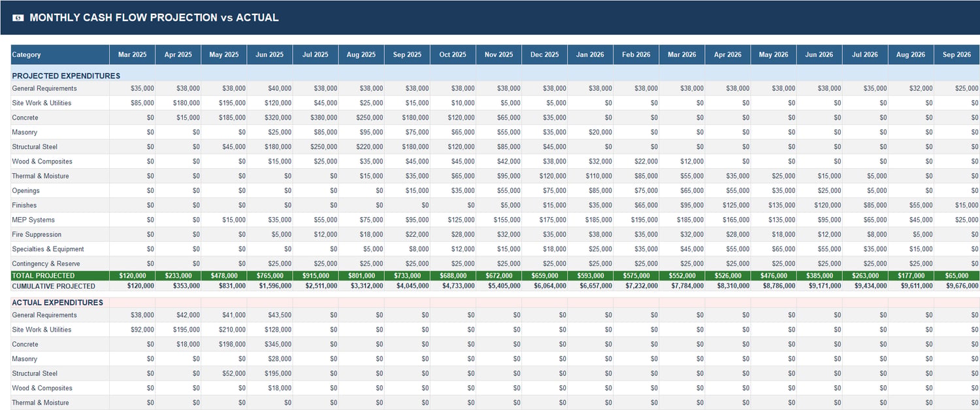Click the Finishes row label

point(24,205)
